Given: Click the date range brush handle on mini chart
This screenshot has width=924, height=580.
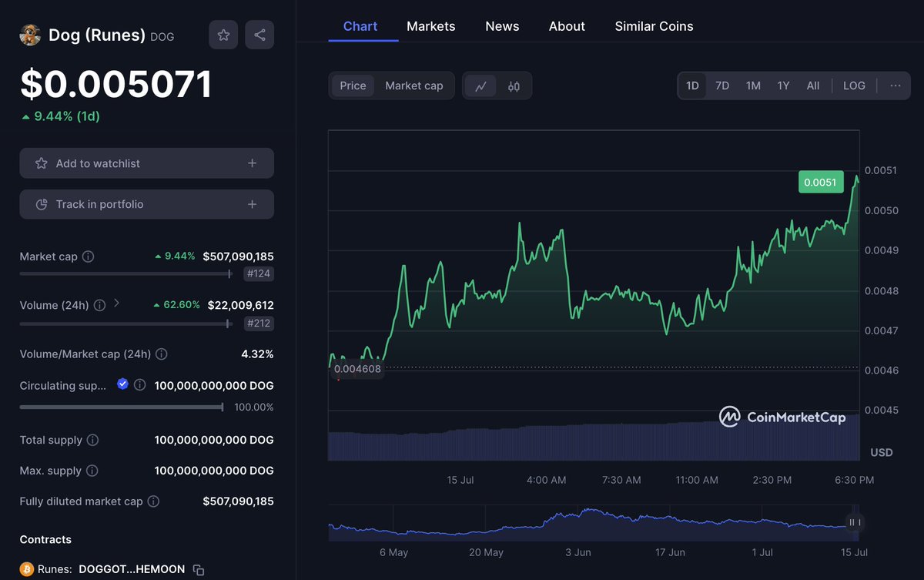Looking at the screenshot, I should point(853,523).
